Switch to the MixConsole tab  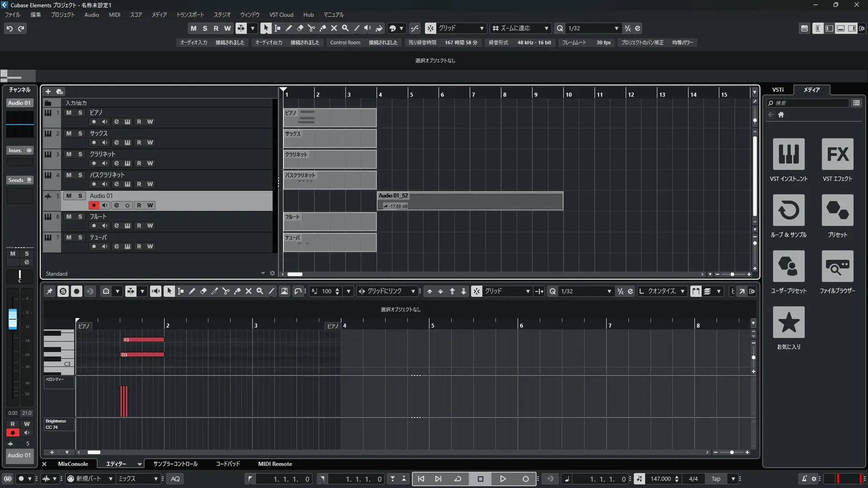tap(73, 464)
